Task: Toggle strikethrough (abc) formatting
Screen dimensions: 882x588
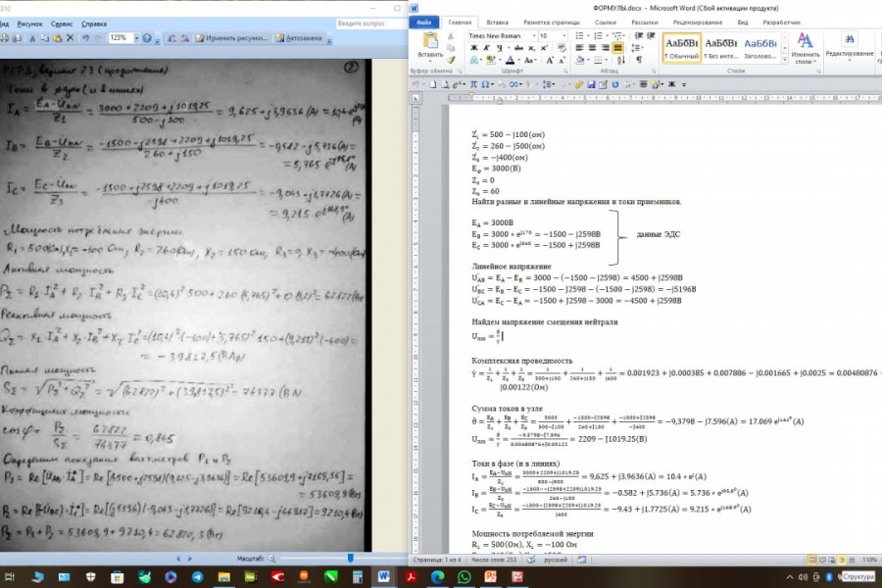Action: (x=518, y=48)
